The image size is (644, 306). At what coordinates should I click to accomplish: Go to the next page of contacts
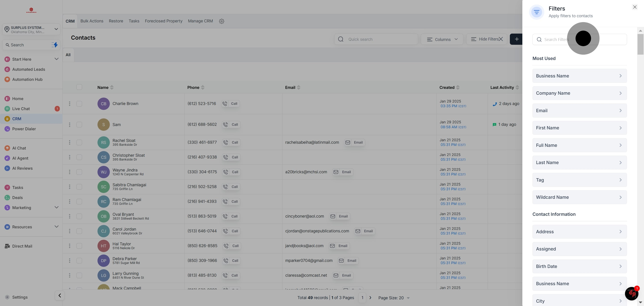click(370, 298)
